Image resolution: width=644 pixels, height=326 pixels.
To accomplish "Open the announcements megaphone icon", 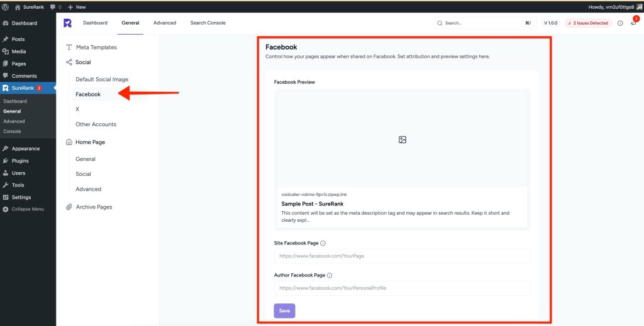I will coord(634,23).
